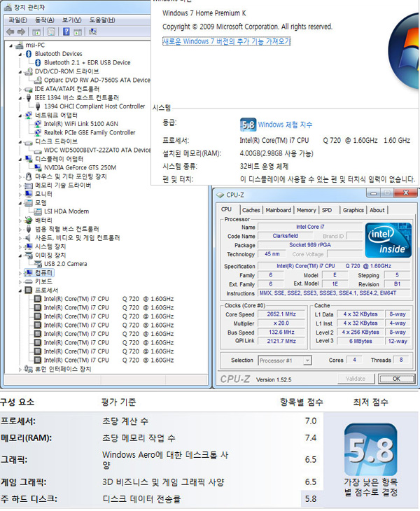
Task: Switch to the SPD tab in CPU-Z
Action: [327, 210]
